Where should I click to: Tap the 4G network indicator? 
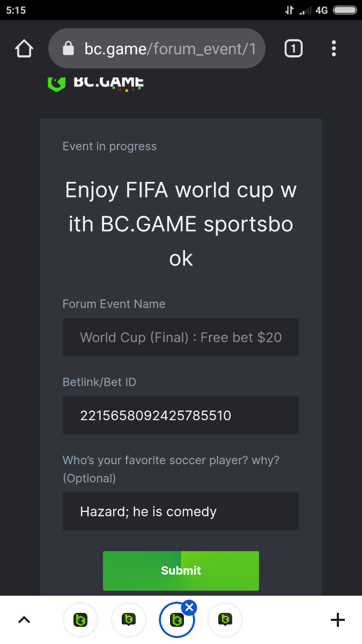(x=322, y=10)
